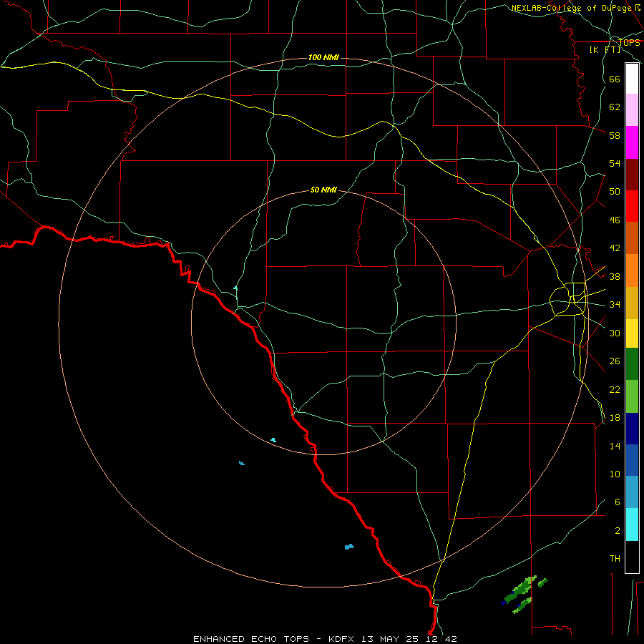Click the light green legend swatch

point(632,396)
